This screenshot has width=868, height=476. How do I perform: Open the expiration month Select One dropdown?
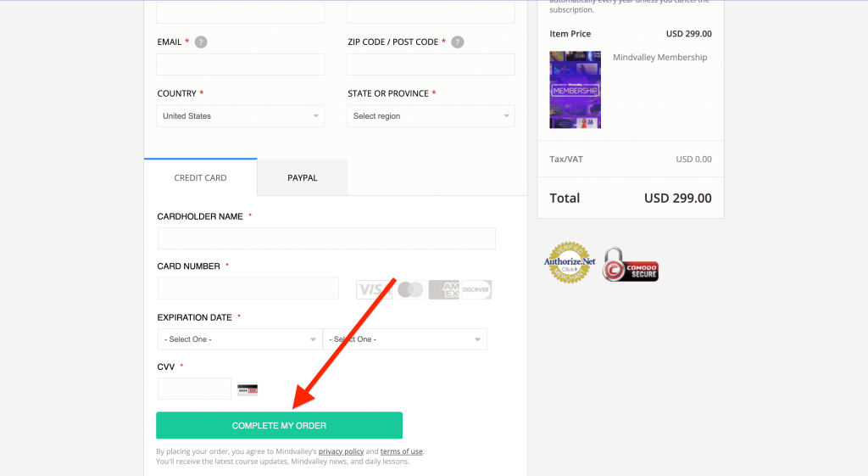pos(240,339)
